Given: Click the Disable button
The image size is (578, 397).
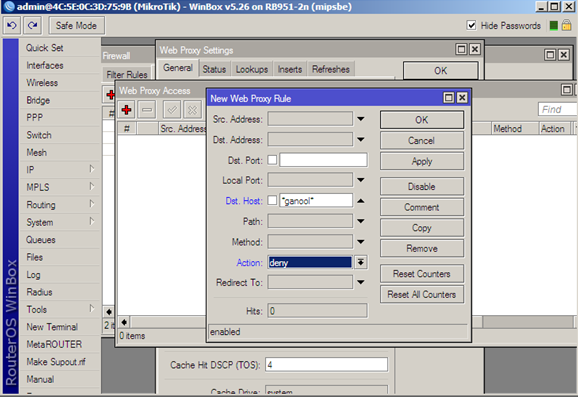Looking at the screenshot, I should click(422, 187).
